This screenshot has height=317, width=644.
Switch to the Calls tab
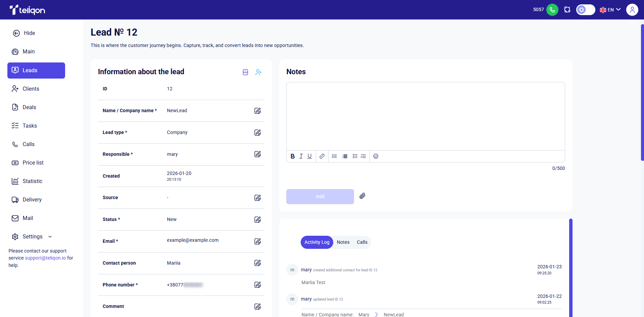[362, 242]
